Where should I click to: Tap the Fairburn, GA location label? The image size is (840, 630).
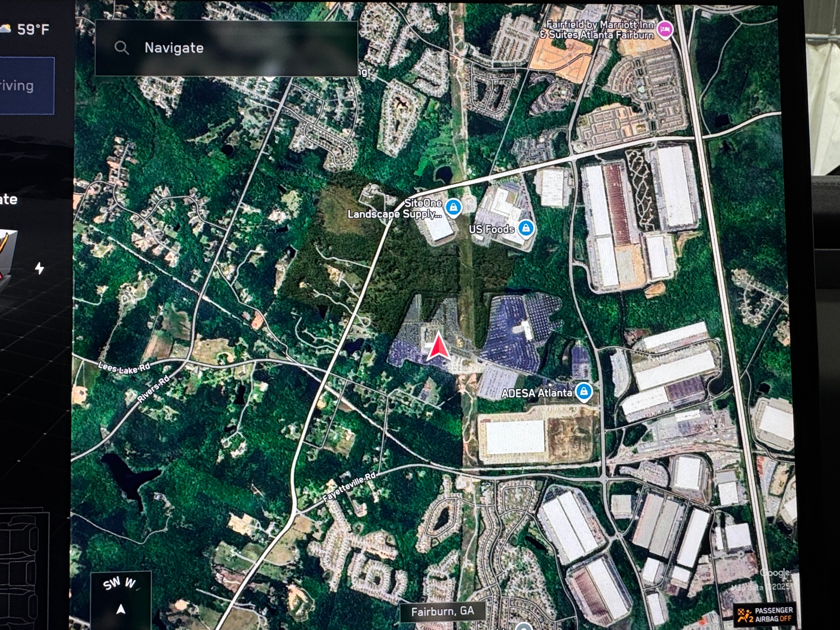tap(442, 611)
